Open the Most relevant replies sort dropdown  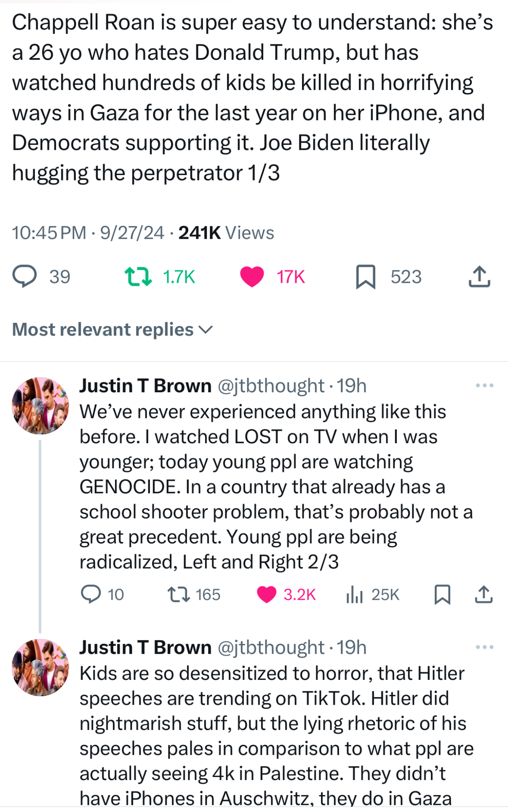pos(112,330)
